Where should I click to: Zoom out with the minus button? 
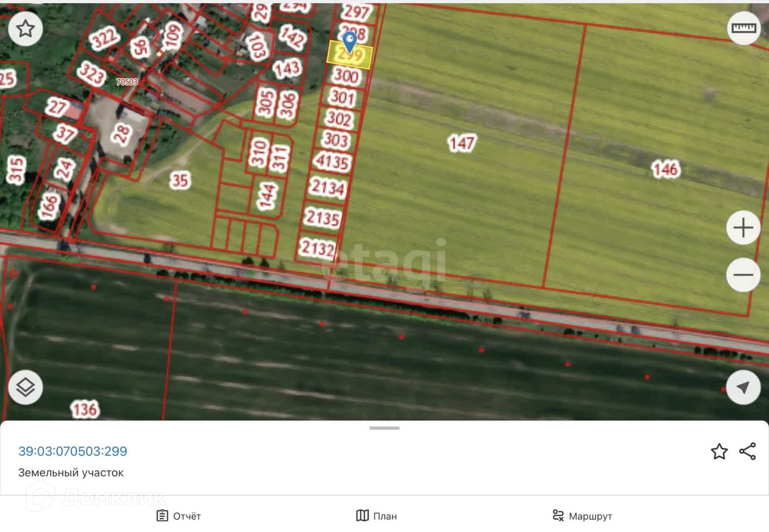point(743,275)
